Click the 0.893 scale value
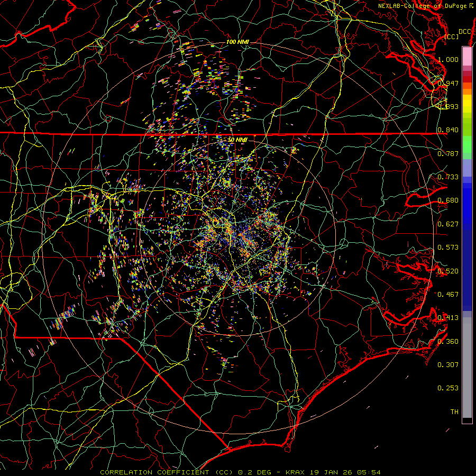Image resolution: width=476 pixels, height=476 pixels. coord(448,106)
